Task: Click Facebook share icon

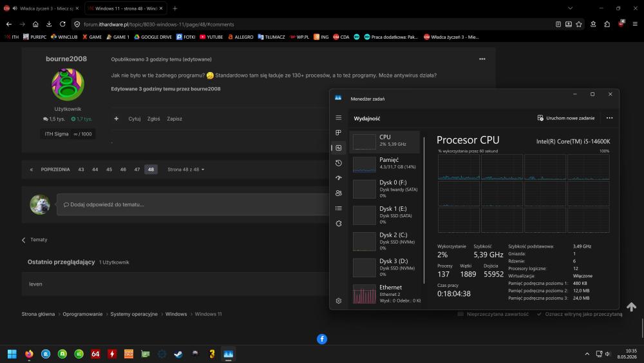Action: (322, 339)
